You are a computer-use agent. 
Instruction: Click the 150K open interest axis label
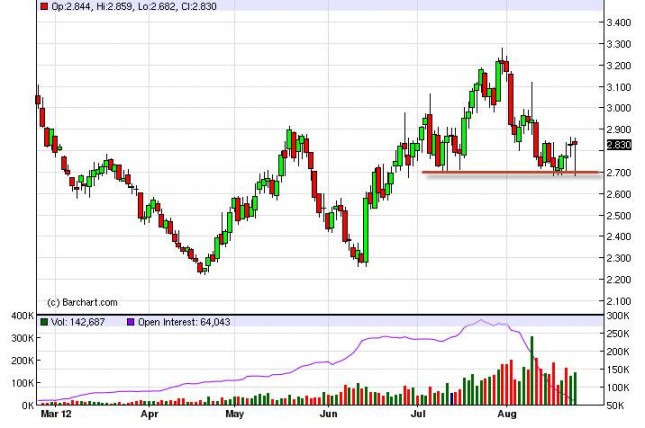[618, 369]
